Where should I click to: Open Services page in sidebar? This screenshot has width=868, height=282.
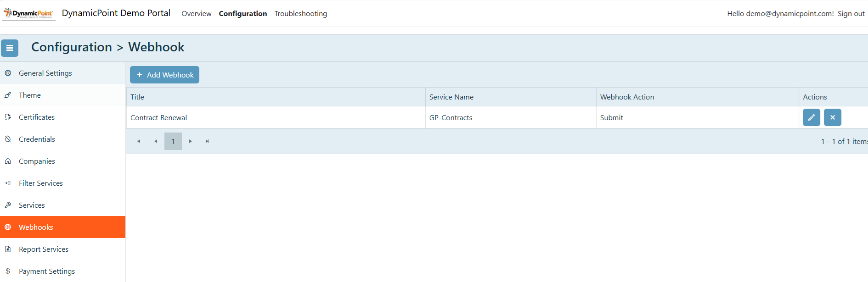pos(62,205)
